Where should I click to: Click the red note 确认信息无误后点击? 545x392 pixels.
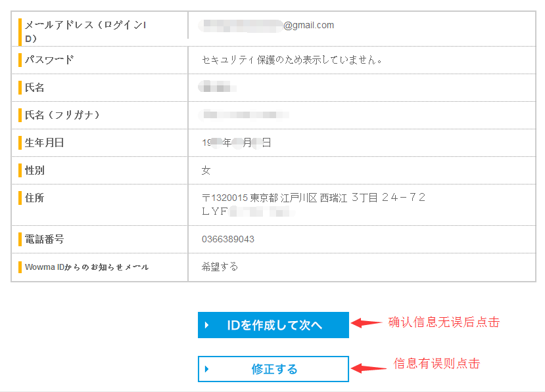tap(444, 322)
